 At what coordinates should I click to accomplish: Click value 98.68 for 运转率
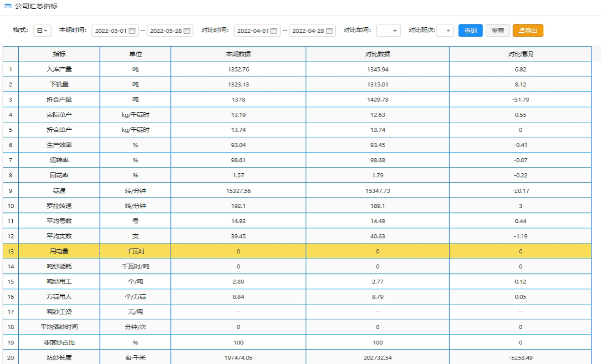click(377, 160)
